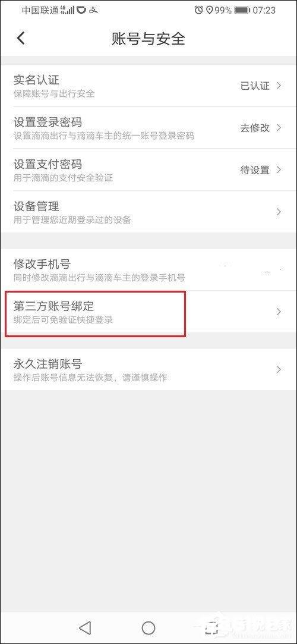Open 实名认证 settings entry
Viewport: 297px width, 644px height.
(x=148, y=86)
